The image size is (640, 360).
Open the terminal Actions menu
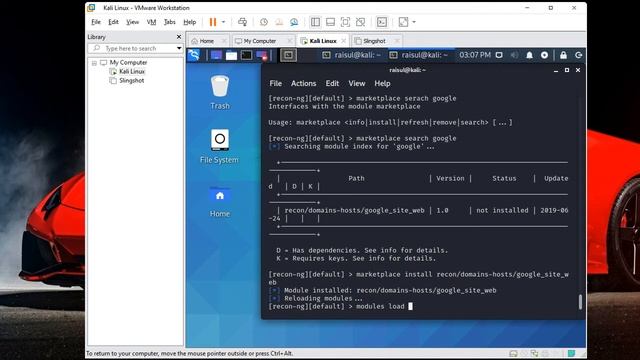303,83
